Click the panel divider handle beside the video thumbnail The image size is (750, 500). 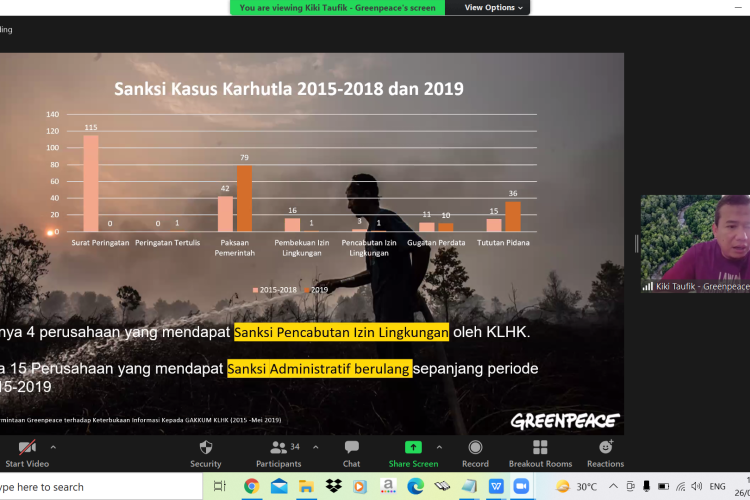[636, 244]
